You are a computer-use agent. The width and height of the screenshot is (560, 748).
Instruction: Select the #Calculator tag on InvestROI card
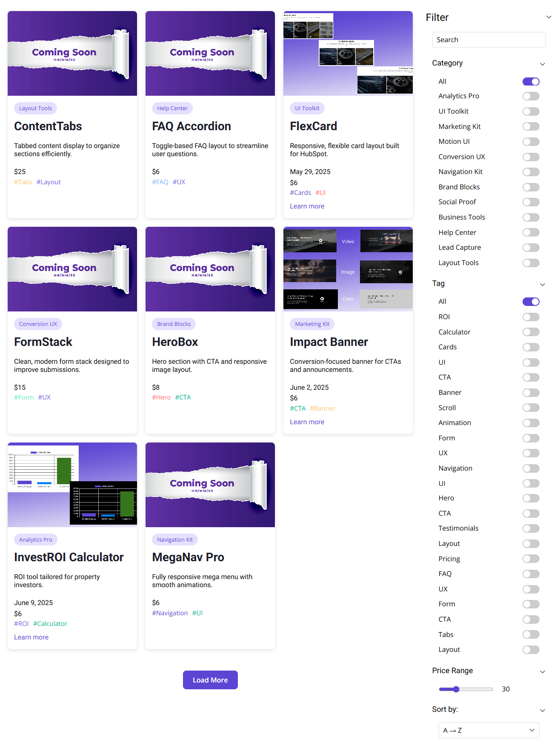point(50,624)
